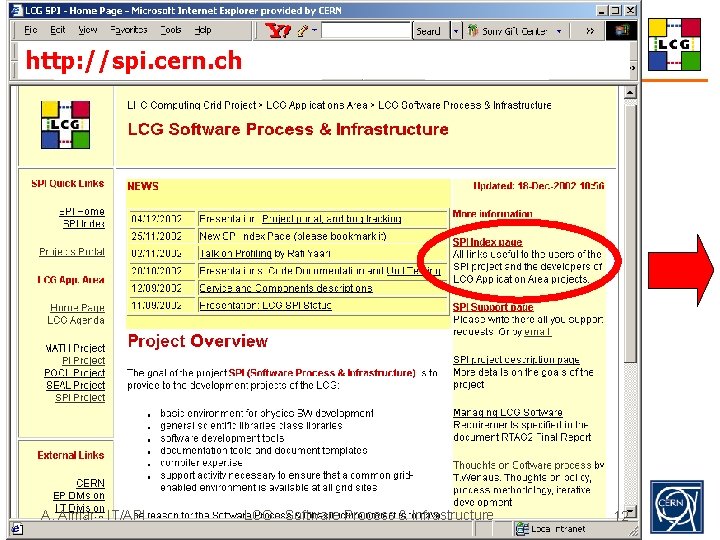Click the LHC Computing Grid Project breadcrumb

tap(191, 105)
